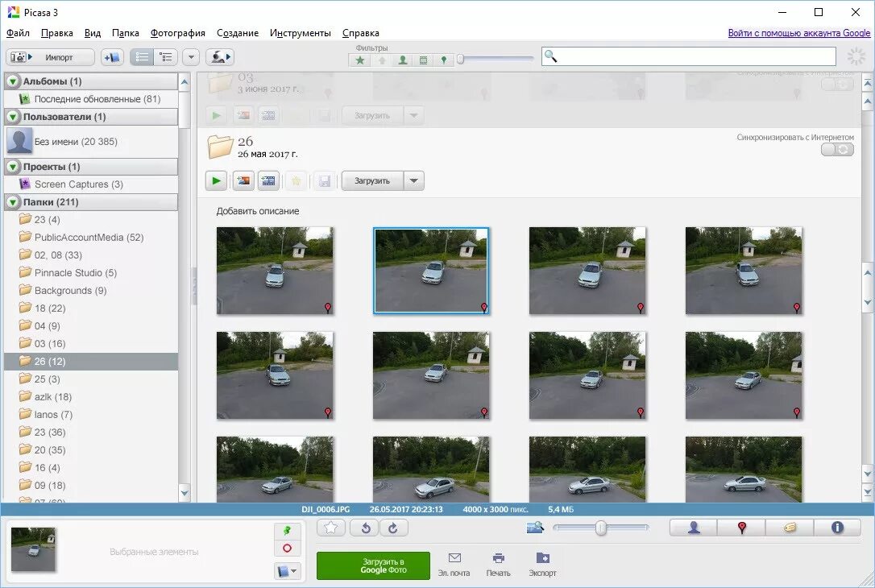875x588 pixels.
Task: Create photo collage for folder 26
Action: (x=243, y=180)
